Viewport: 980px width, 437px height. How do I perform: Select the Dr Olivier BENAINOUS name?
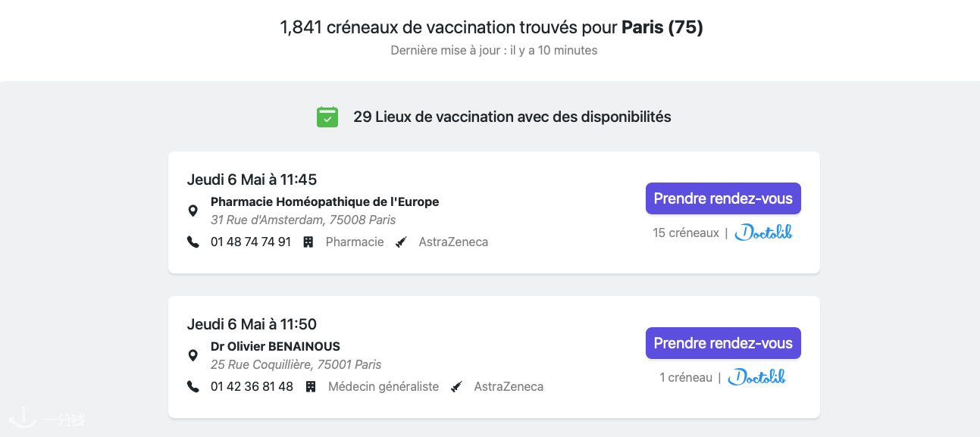click(x=276, y=347)
